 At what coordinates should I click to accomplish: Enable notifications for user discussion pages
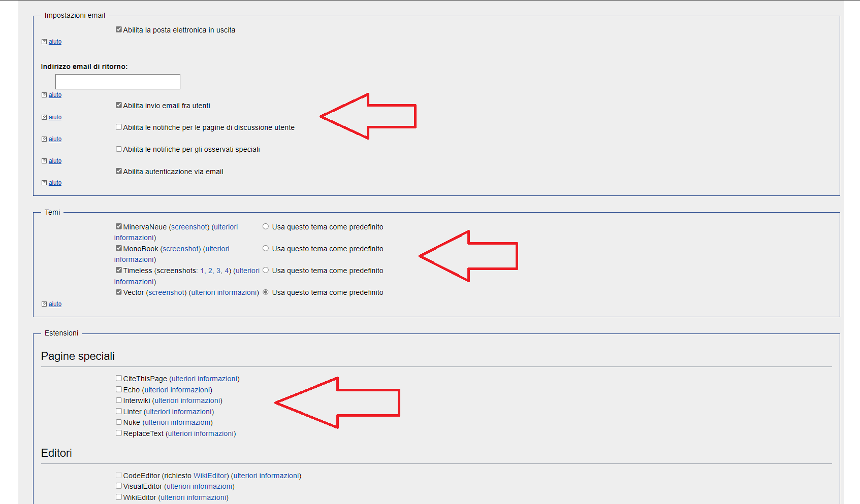(119, 127)
